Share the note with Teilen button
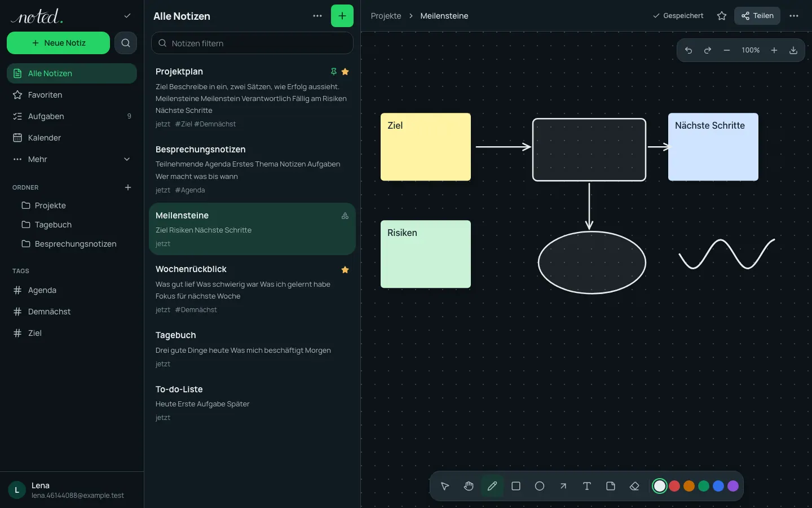The image size is (812, 508). coord(757,16)
